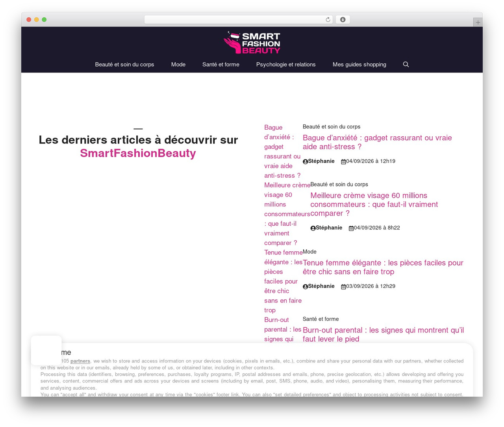Open large headline 'Bague d'anxiété : gadget rassurant'
The image size is (504, 427).
pyautogui.click(x=377, y=142)
